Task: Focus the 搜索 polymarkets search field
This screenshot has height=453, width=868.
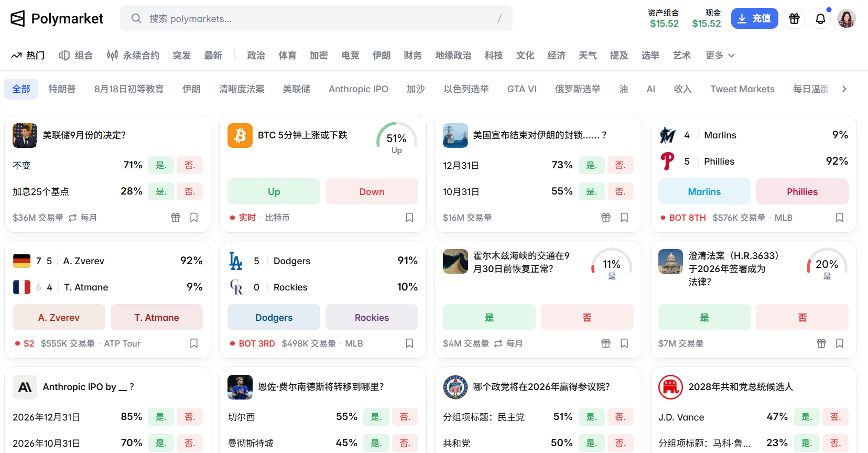Action: coord(317,19)
